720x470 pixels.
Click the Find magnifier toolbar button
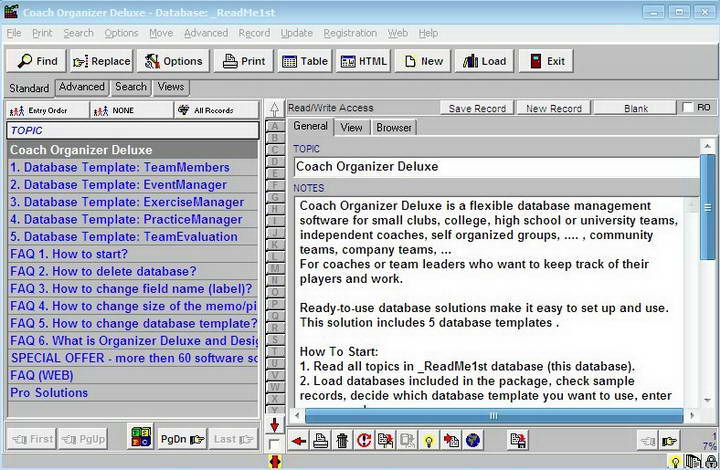(x=36, y=61)
